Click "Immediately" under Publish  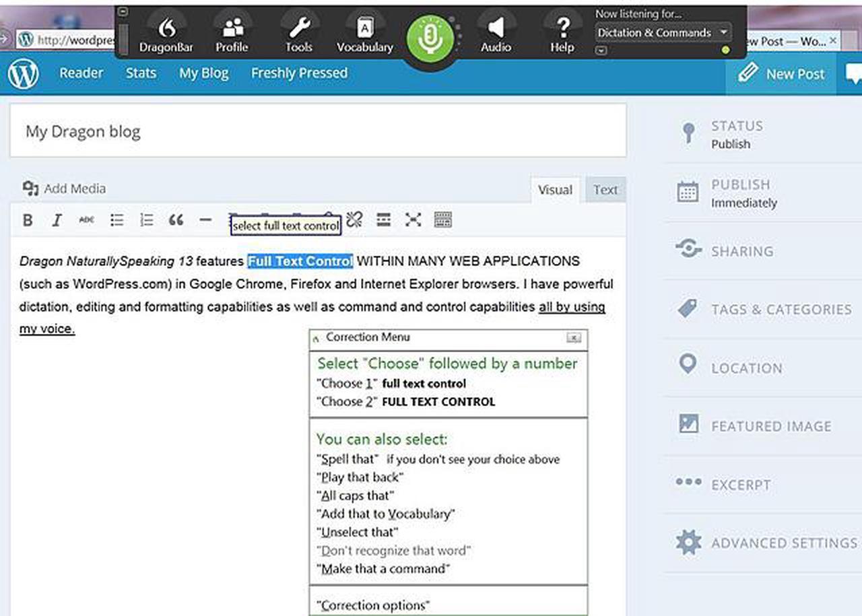[743, 203]
